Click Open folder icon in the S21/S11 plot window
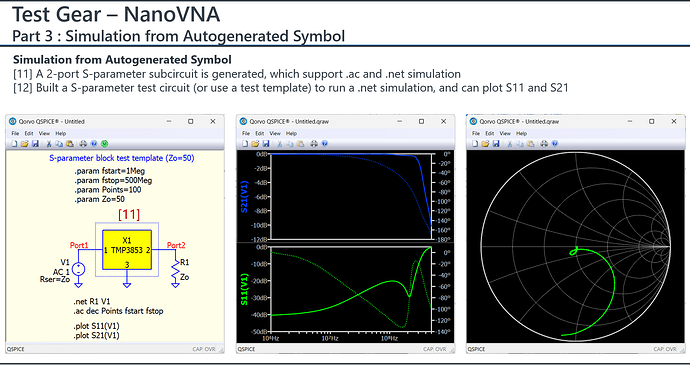 pos(255,144)
